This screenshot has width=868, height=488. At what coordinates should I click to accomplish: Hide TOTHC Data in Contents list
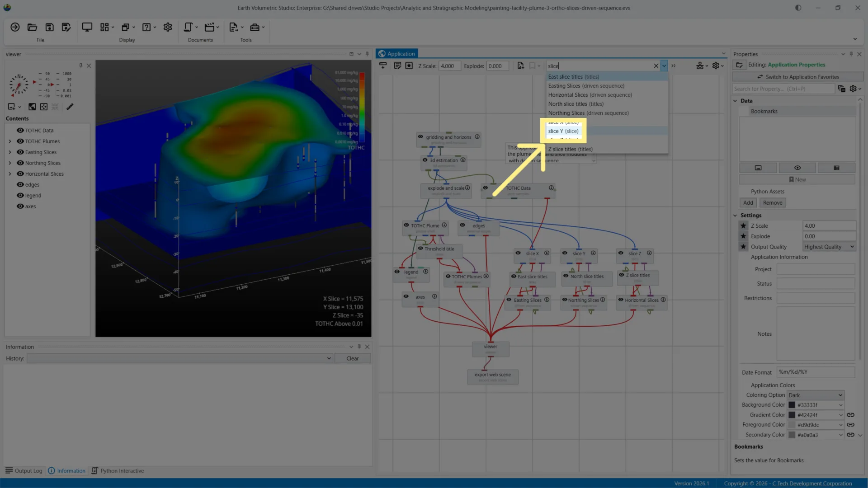click(x=20, y=130)
